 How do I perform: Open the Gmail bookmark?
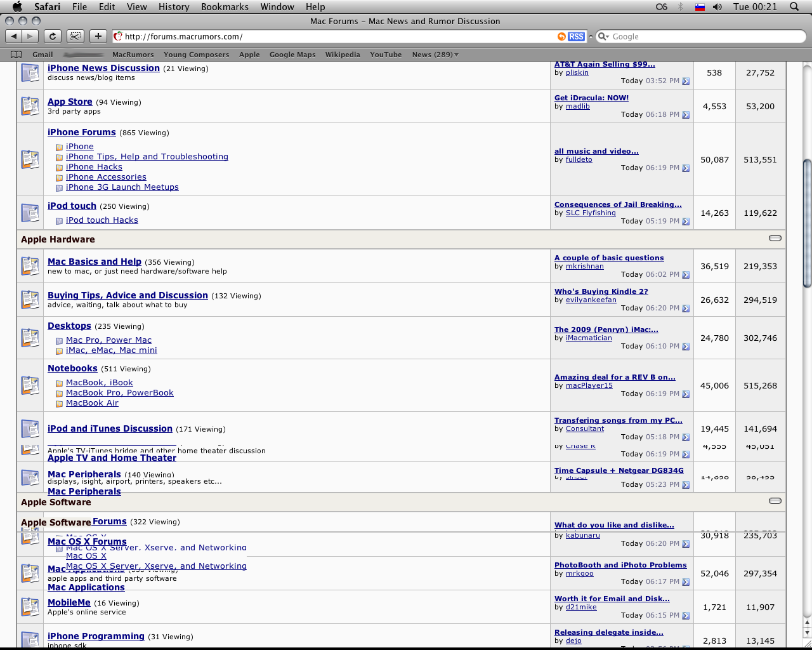coord(43,55)
